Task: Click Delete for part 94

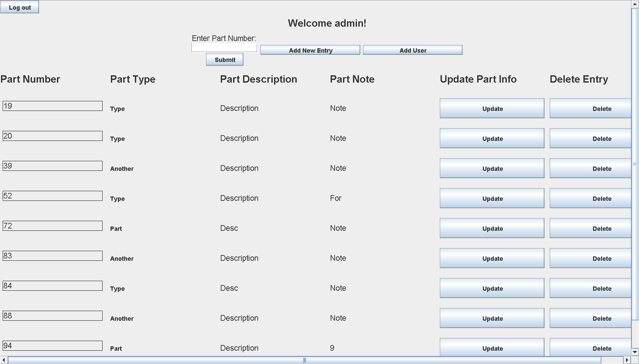Action: click(x=602, y=348)
